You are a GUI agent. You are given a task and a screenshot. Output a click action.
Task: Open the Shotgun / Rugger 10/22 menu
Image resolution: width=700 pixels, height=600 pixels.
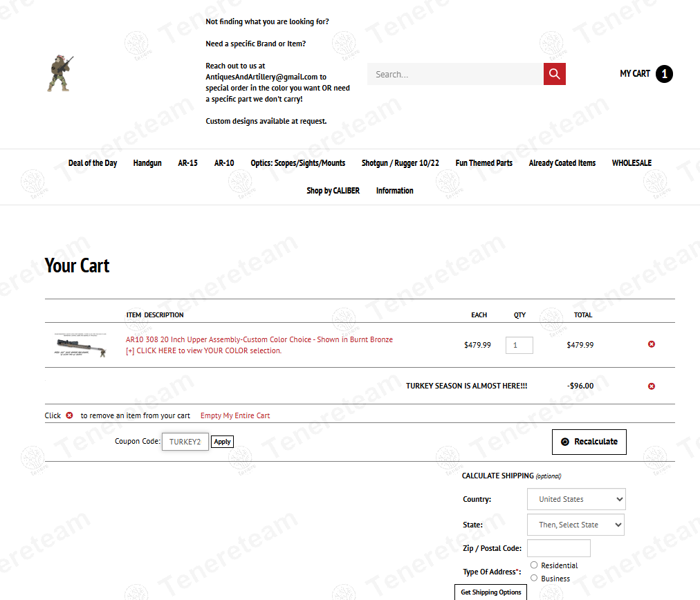400,163
